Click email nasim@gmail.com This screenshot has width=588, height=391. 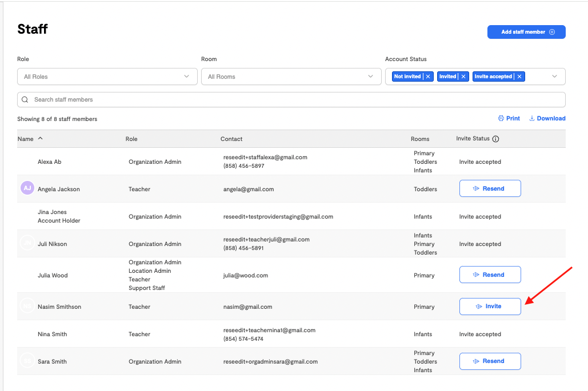coord(248,307)
